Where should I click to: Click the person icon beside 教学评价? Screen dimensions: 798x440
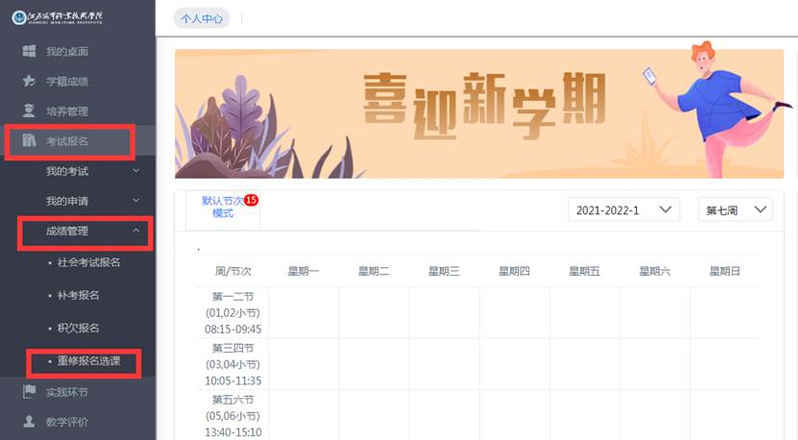pos(29,421)
